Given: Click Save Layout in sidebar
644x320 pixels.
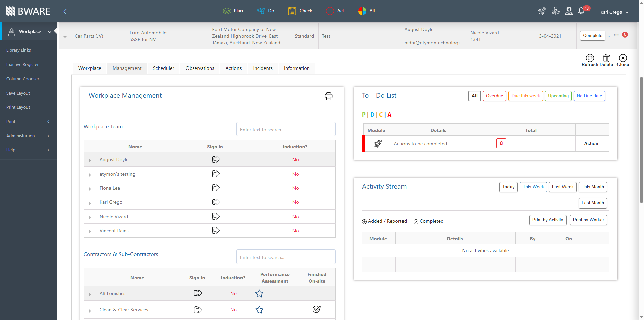Looking at the screenshot, I should pyautogui.click(x=18, y=93).
